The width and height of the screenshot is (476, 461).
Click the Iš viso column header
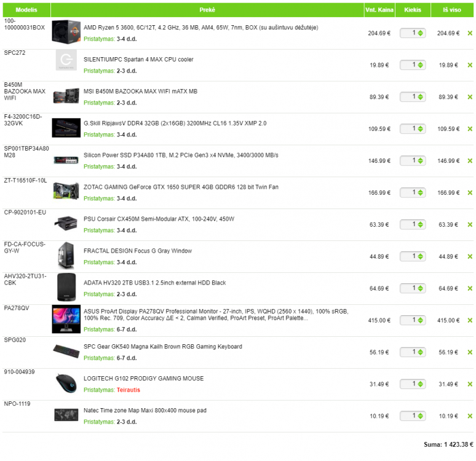[452, 10]
